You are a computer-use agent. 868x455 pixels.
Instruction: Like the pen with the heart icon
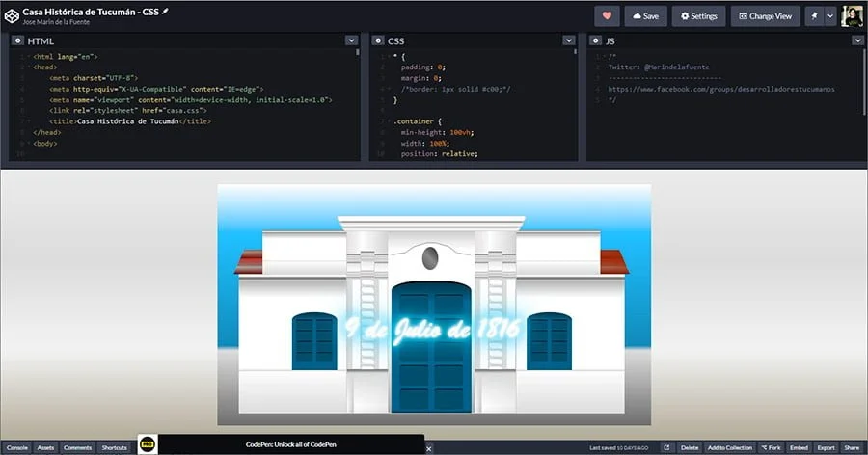pos(607,15)
